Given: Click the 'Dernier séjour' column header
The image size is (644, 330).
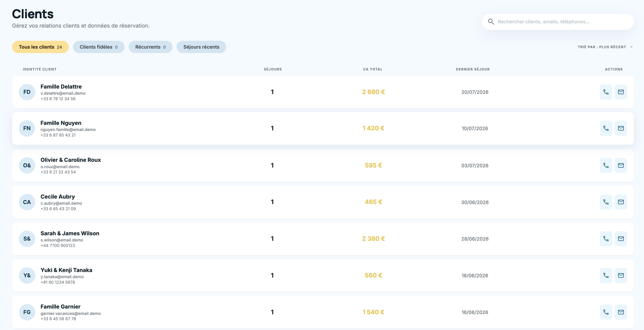Looking at the screenshot, I should (473, 69).
